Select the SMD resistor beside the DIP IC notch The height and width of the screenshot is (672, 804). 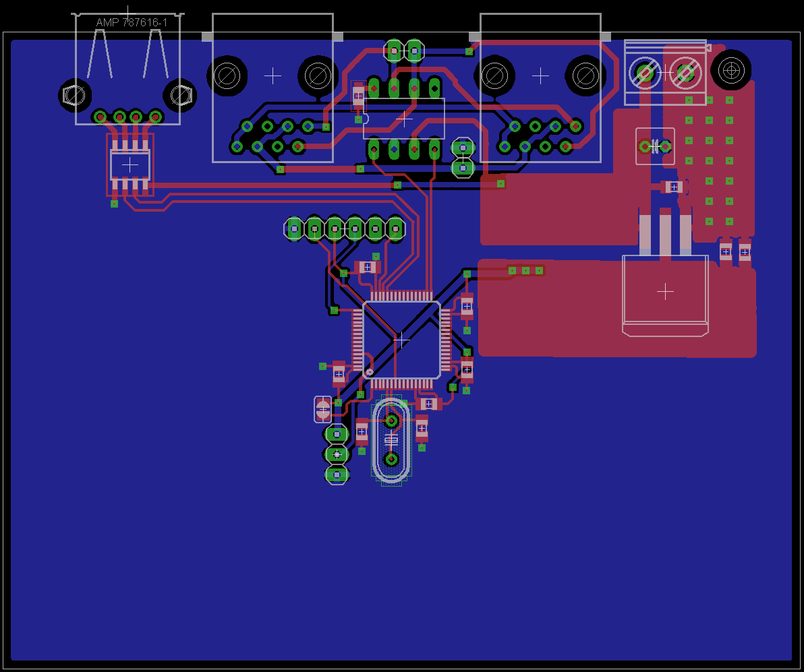pyautogui.click(x=358, y=96)
